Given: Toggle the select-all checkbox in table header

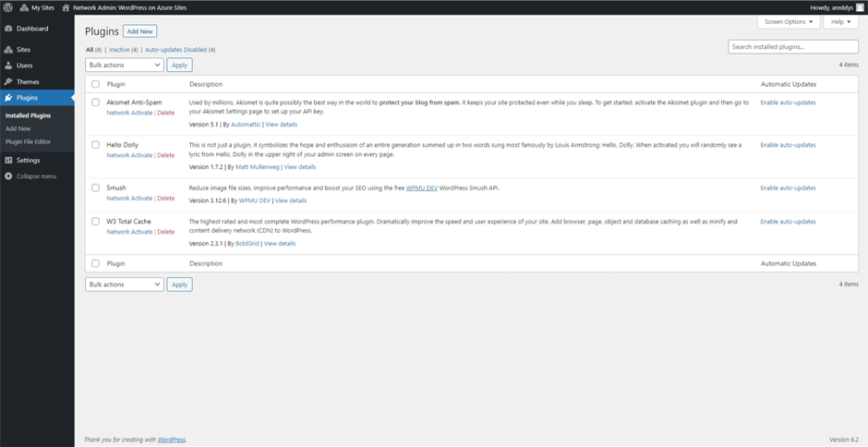Looking at the screenshot, I should (95, 84).
